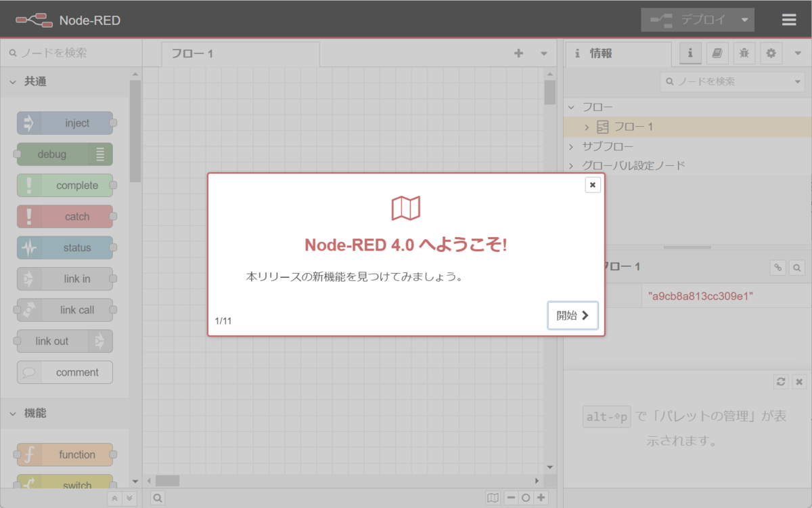Select the status node in palette
The height and width of the screenshot is (508, 812).
65,248
